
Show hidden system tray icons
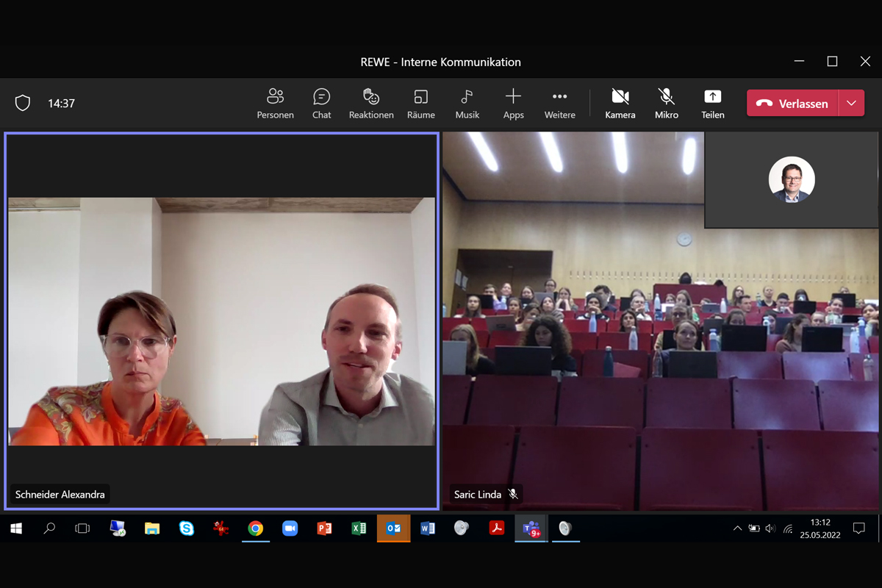(737, 528)
